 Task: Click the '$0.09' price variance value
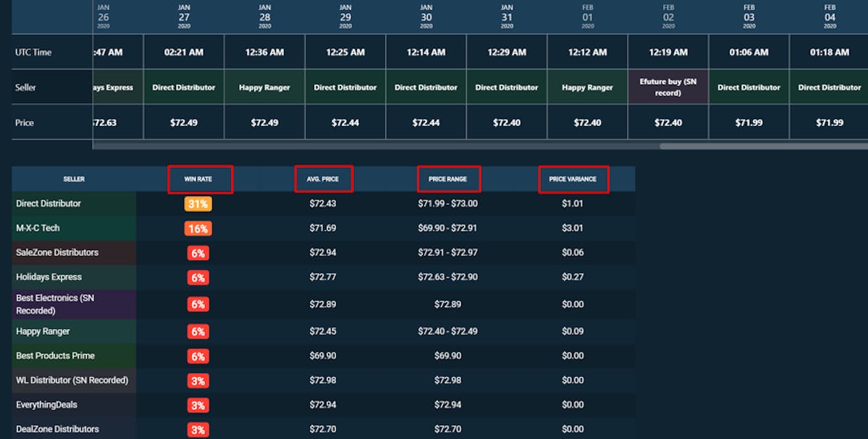tap(573, 331)
